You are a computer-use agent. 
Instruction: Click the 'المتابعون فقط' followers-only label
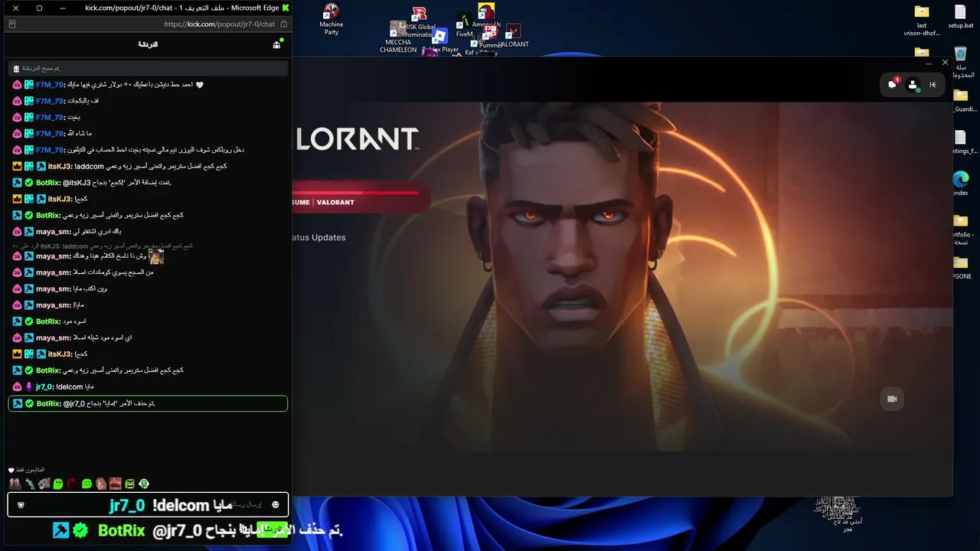[x=31, y=470]
